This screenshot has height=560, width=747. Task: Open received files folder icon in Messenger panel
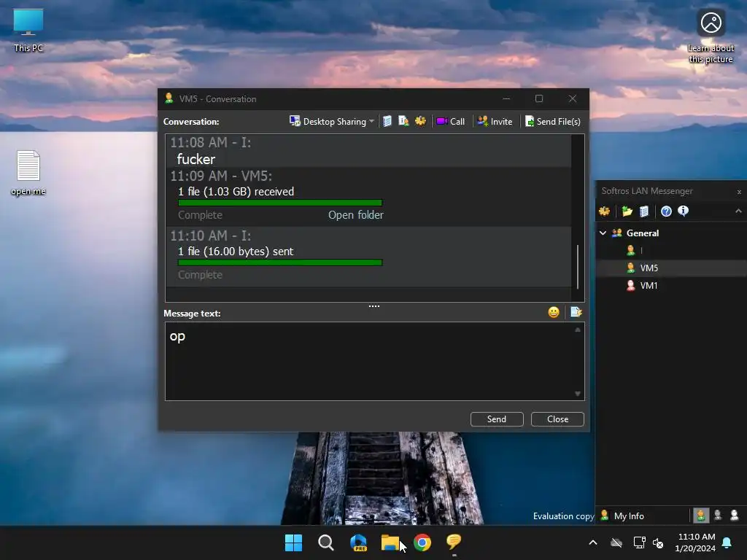(x=627, y=211)
